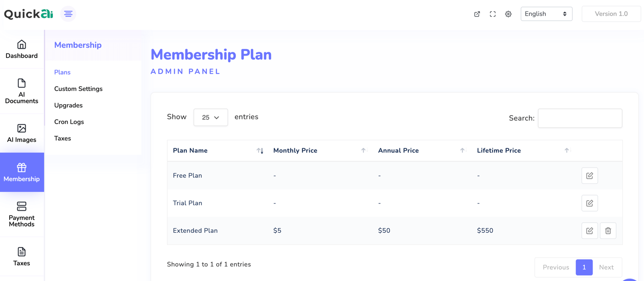Edit the Extended Plan entry
644x281 pixels.
589,230
